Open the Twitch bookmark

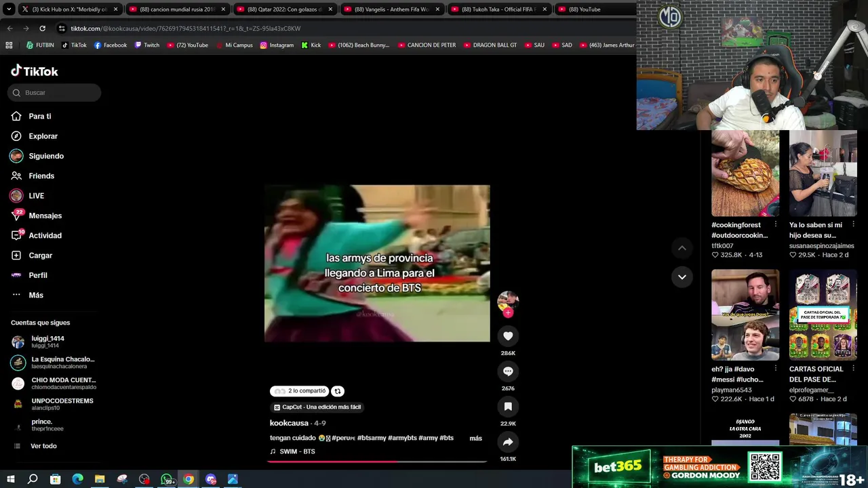147,45
